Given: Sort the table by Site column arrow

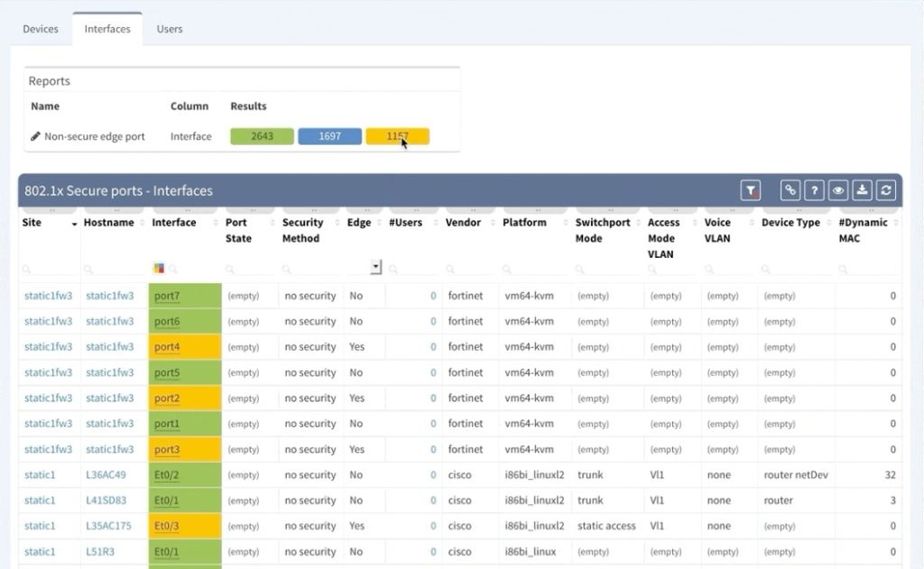Looking at the screenshot, I should pos(74,224).
